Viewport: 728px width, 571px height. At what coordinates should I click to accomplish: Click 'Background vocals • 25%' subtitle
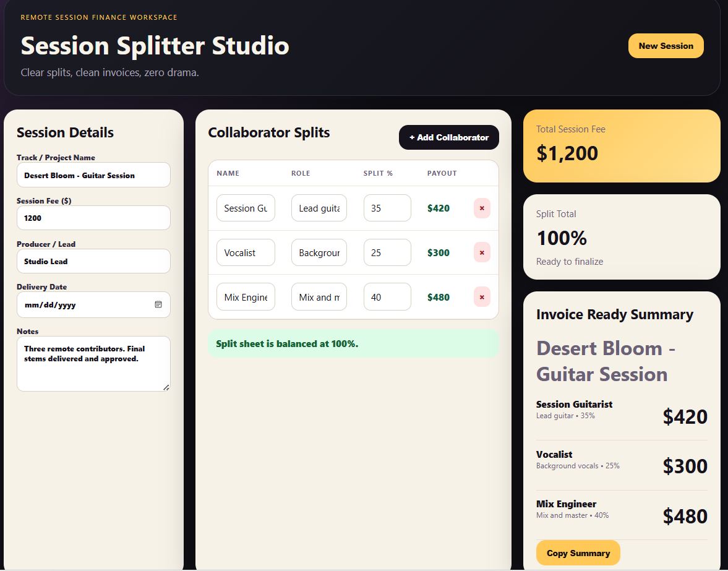pos(578,466)
